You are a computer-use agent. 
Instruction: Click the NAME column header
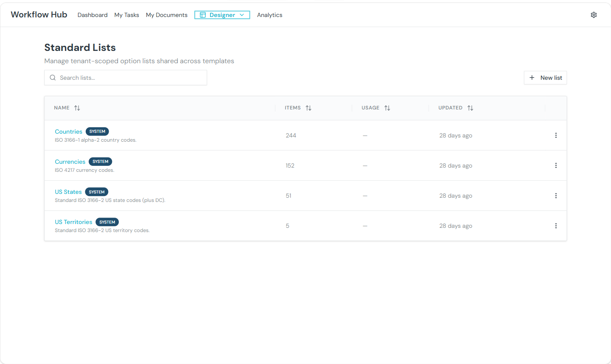point(62,108)
